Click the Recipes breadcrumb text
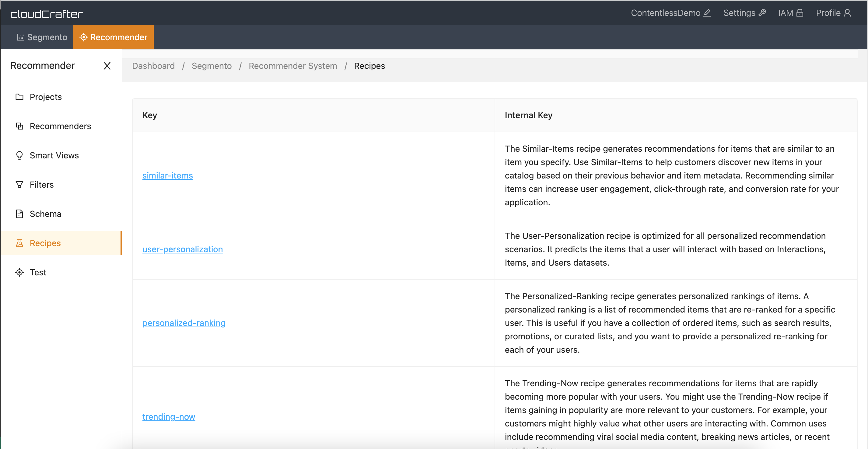 (x=369, y=66)
